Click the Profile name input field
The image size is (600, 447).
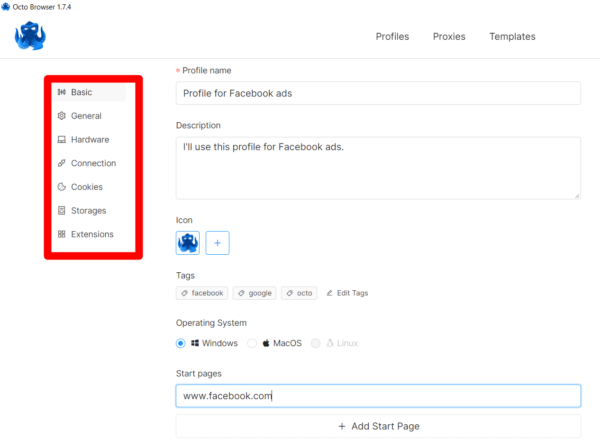click(378, 93)
